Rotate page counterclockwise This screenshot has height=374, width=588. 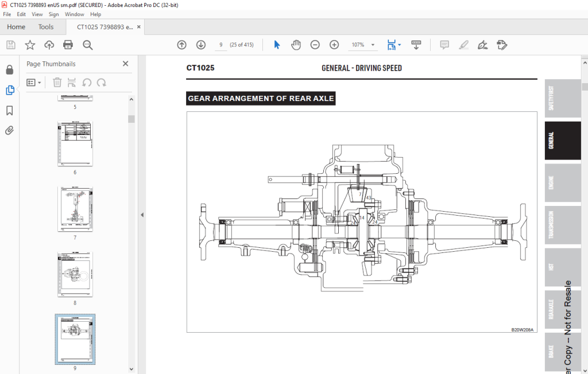pyautogui.click(x=87, y=83)
